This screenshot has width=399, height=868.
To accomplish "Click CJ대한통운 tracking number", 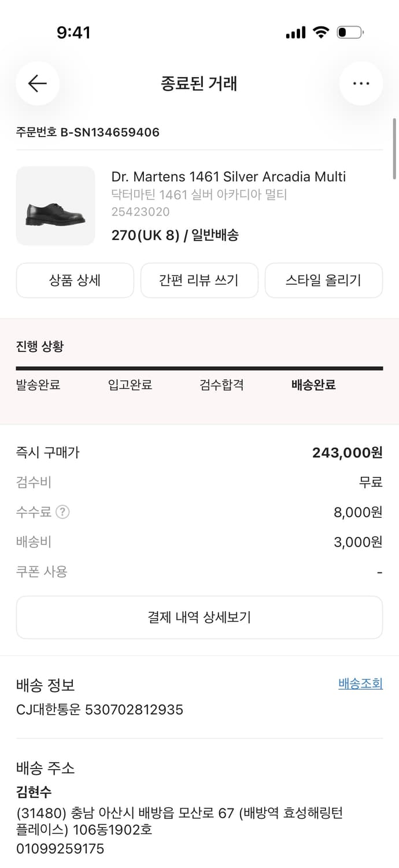I will pyautogui.click(x=99, y=709).
